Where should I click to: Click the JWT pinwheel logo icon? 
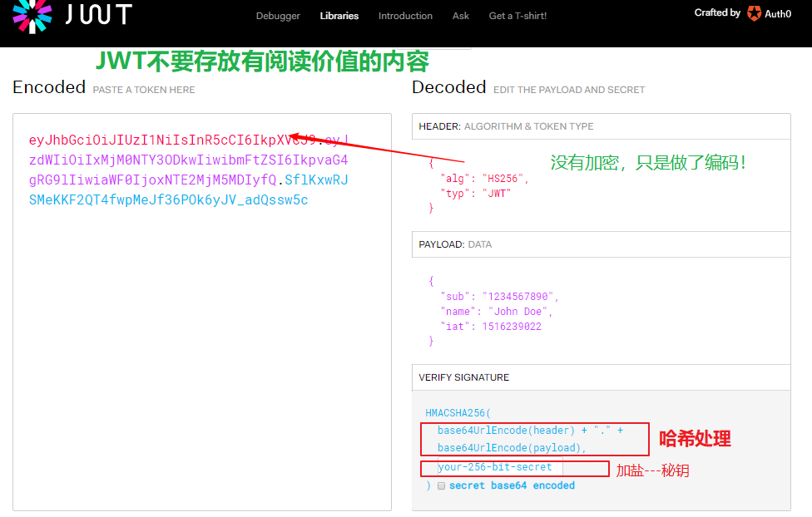pos(32,16)
